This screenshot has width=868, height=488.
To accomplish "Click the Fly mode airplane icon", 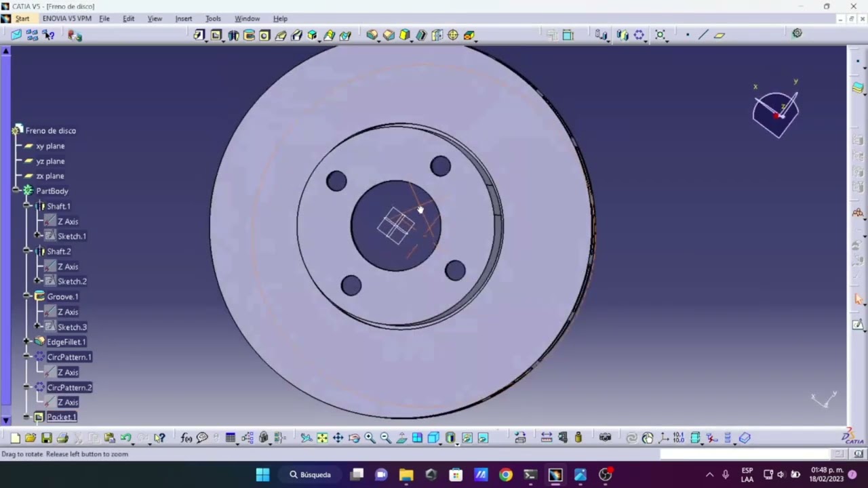I will tap(307, 438).
